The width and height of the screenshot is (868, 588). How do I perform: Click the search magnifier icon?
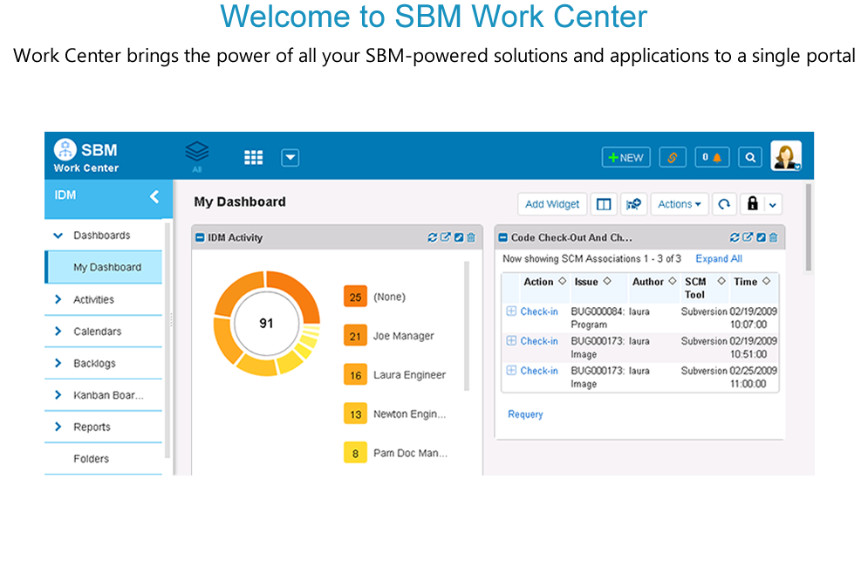pyautogui.click(x=749, y=157)
